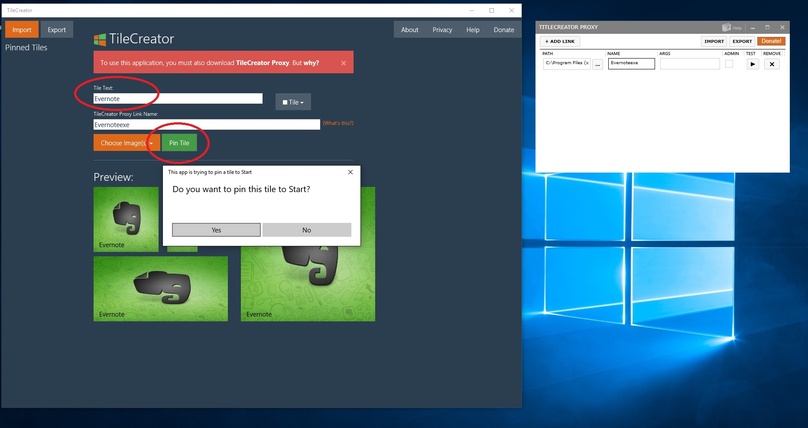
Task: Open the What's this? link
Action: [338, 123]
